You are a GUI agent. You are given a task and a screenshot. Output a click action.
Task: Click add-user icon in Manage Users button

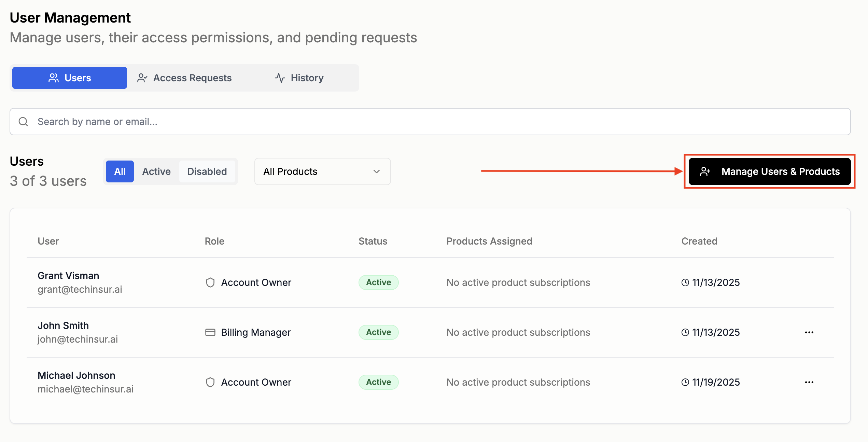(x=705, y=171)
